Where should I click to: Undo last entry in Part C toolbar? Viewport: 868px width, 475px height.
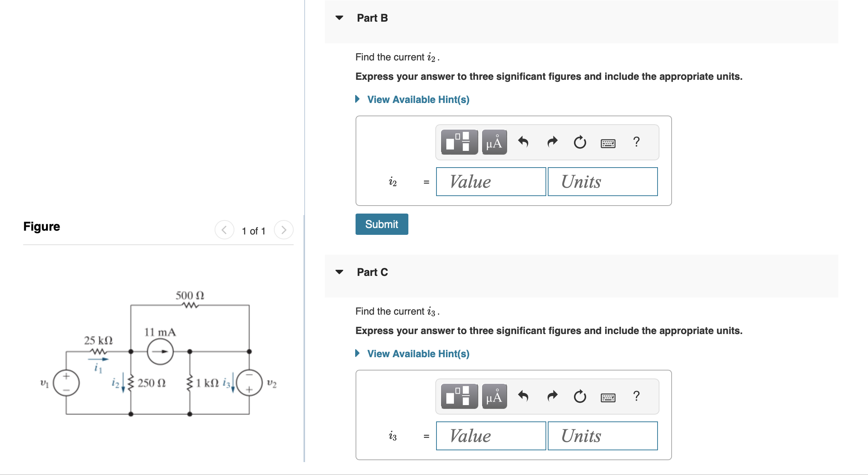(523, 396)
